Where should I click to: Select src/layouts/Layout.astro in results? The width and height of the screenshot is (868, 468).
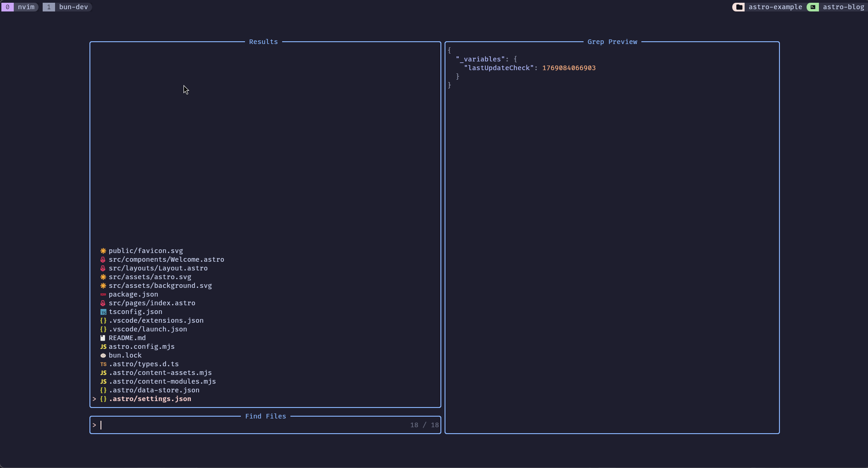(158, 268)
